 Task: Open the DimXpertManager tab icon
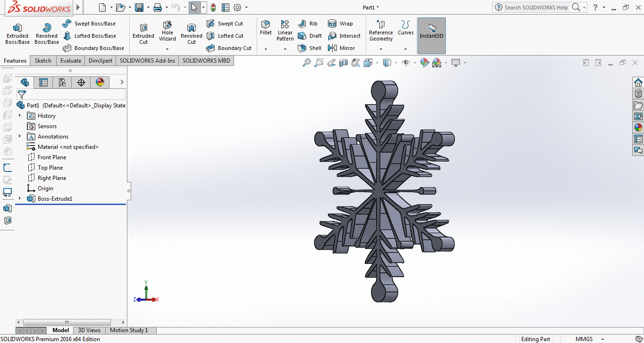pos(81,82)
